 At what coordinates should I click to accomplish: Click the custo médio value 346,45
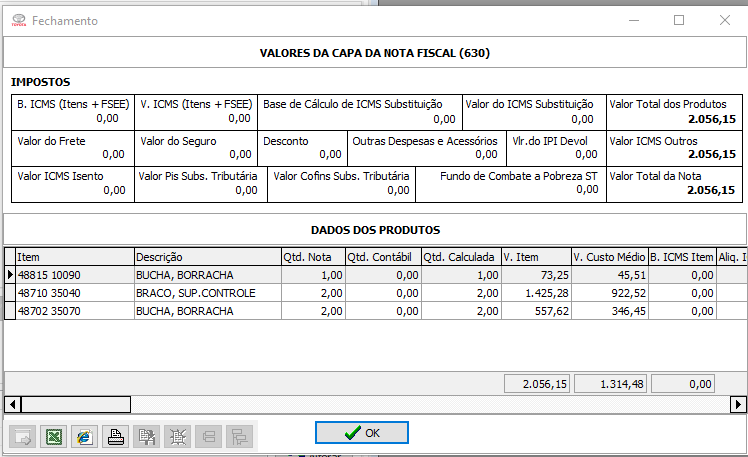point(610,311)
